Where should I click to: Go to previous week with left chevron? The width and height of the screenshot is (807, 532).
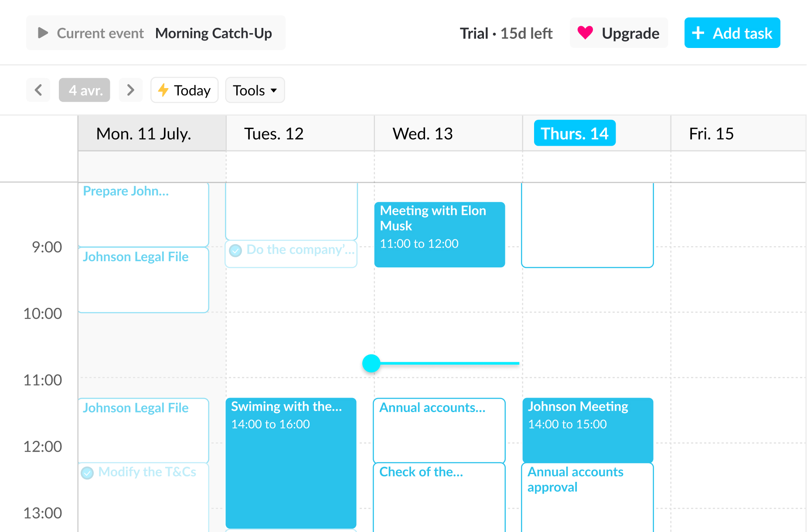[x=38, y=90]
